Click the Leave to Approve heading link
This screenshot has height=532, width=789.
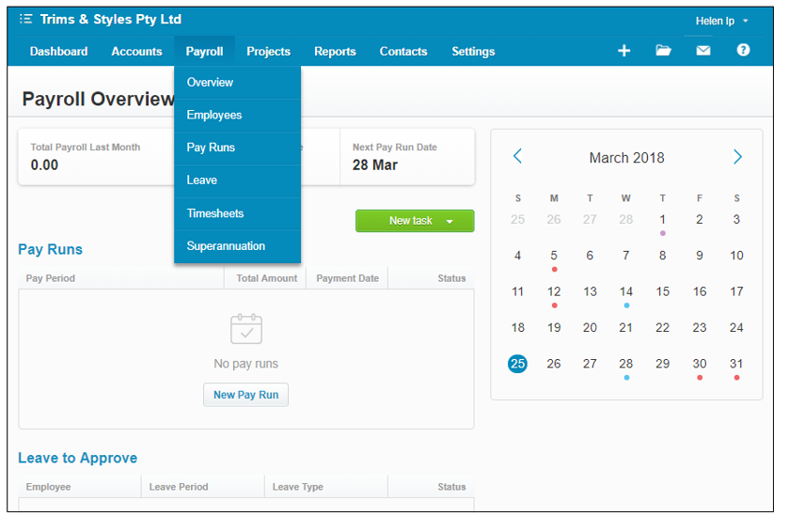tap(77, 458)
